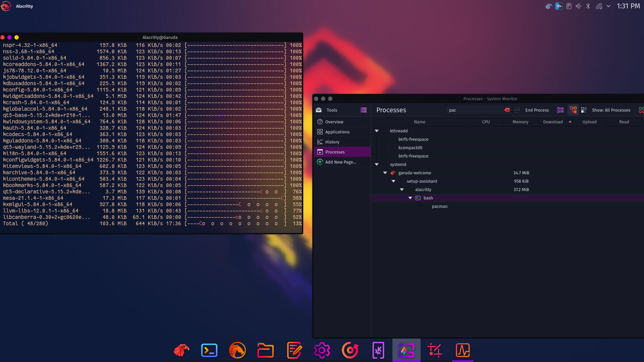Select the System Monitor dock icon

tap(463, 350)
